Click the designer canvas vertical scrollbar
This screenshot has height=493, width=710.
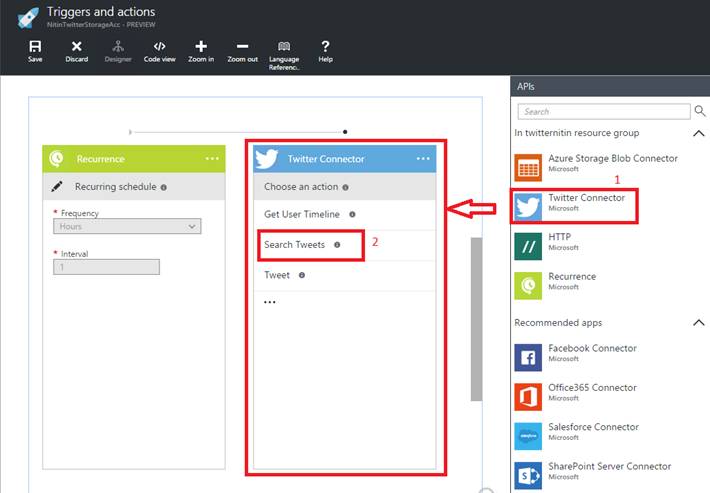click(x=476, y=319)
